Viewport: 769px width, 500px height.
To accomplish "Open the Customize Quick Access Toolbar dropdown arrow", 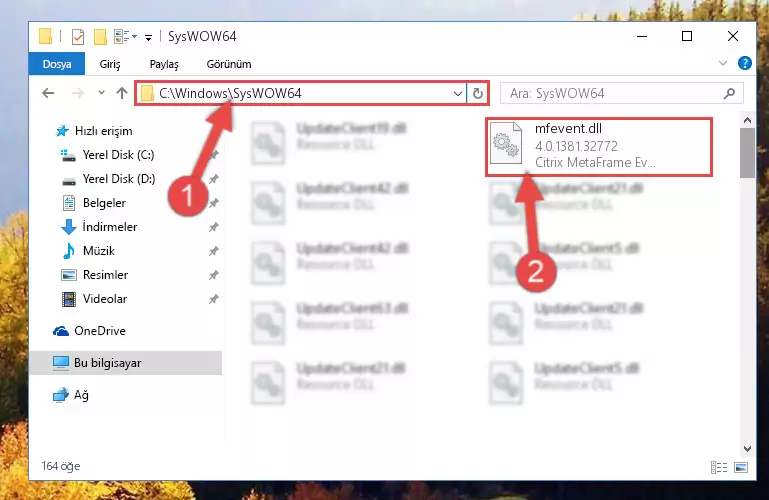I will 148,37.
